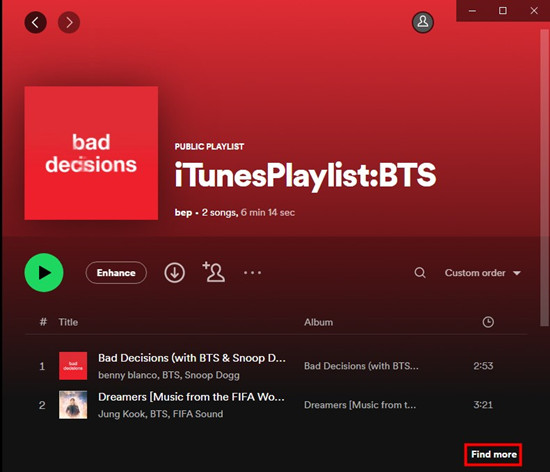Go forward with the right arrow button
550x472 pixels.
click(x=69, y=22)
